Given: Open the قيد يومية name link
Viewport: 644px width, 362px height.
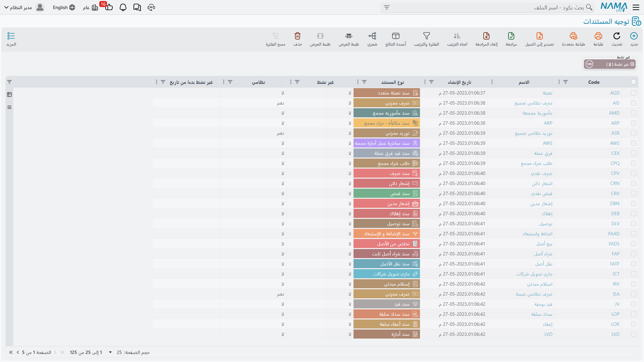Looking at the screenshot, I should tap(543, 304).
